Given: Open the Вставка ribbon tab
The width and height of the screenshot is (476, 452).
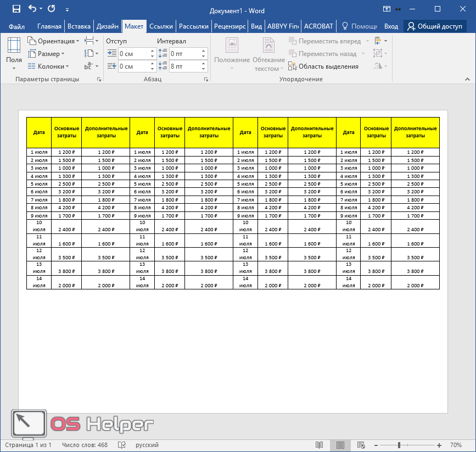Looking at the screenshot, I should click(x=79, y=26).
